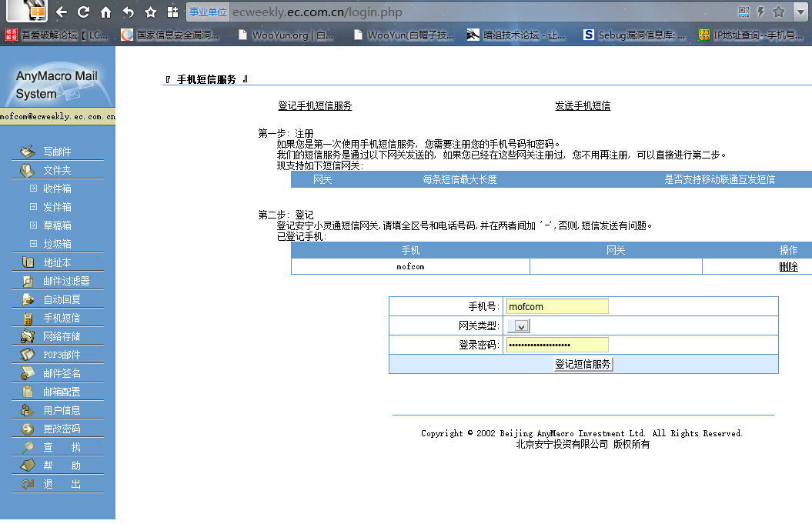
Task: Click 手机短信 phone icon
Action: pos(28,318)
